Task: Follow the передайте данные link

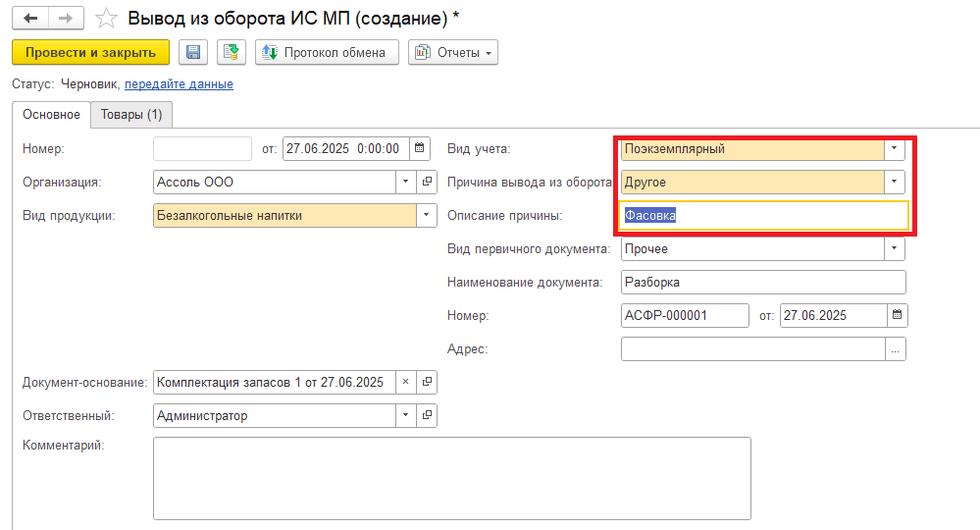Action: (179, 84)
